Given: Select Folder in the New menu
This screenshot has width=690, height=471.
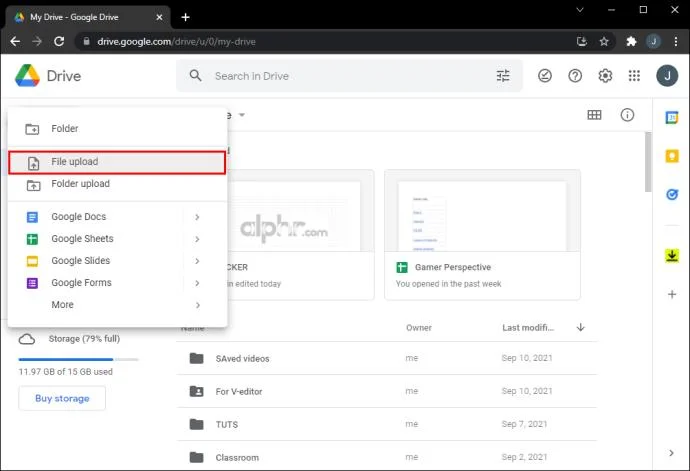Looking at the screenshot, I should [x=117, y=129].
